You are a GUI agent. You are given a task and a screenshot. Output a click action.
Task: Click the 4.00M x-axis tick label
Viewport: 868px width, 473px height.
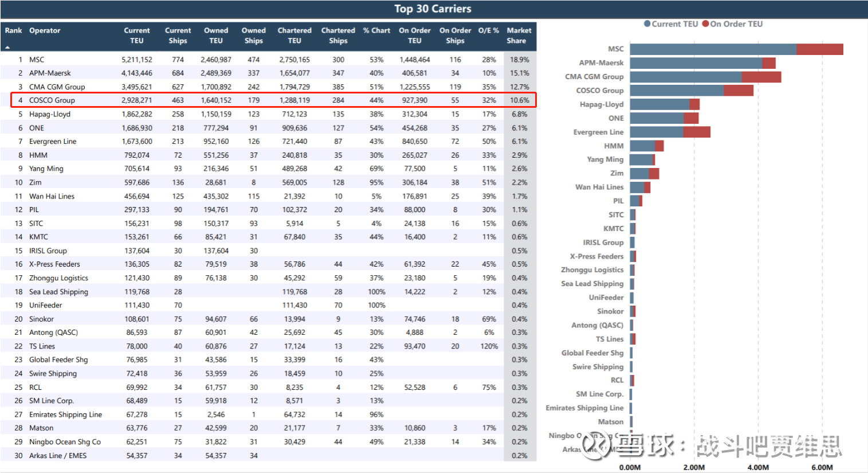[759, 467]
